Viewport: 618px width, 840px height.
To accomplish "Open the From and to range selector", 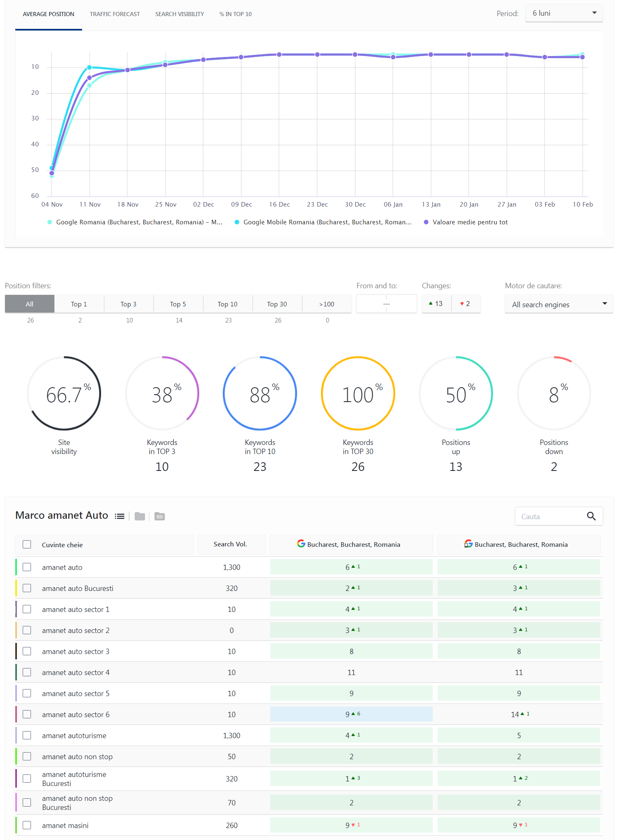I will [x=386, y=304].
